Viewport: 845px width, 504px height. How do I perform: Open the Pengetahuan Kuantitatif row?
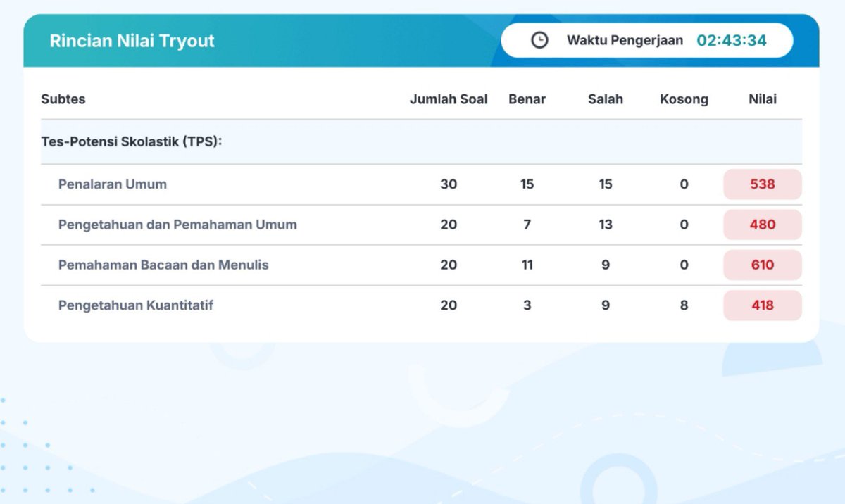[421, 305]
